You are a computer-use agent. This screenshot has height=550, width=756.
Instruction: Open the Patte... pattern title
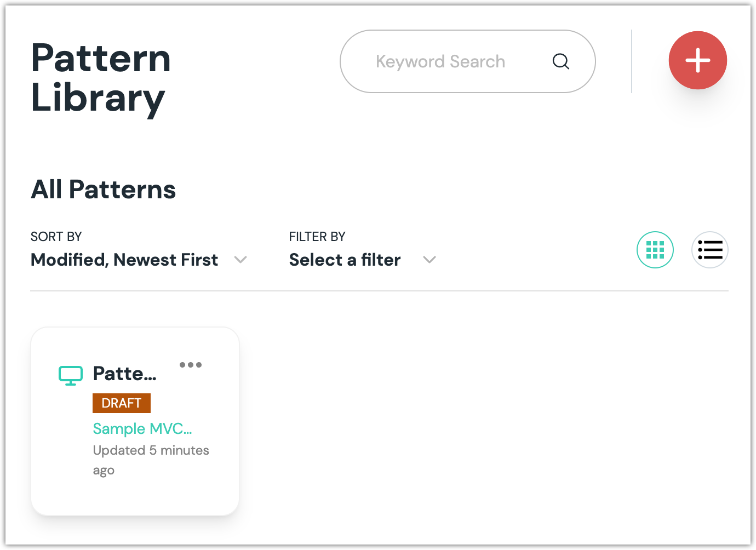tap(125, 374)
